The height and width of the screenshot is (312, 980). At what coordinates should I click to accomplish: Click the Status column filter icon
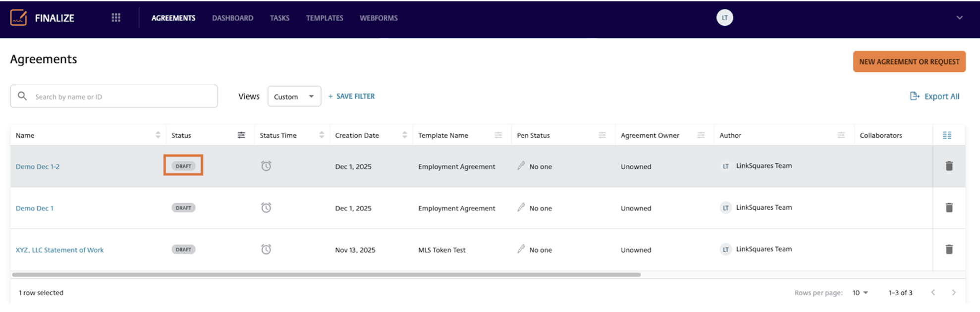[x=241, y=135]
